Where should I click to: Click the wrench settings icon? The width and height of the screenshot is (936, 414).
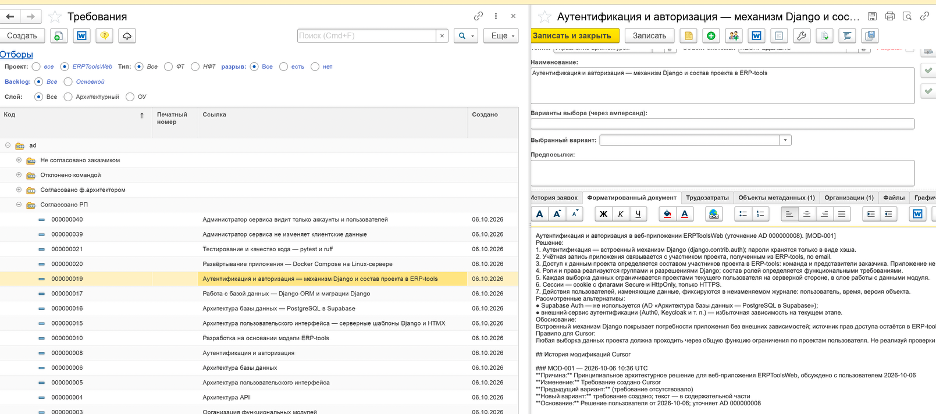coord(801,36)
